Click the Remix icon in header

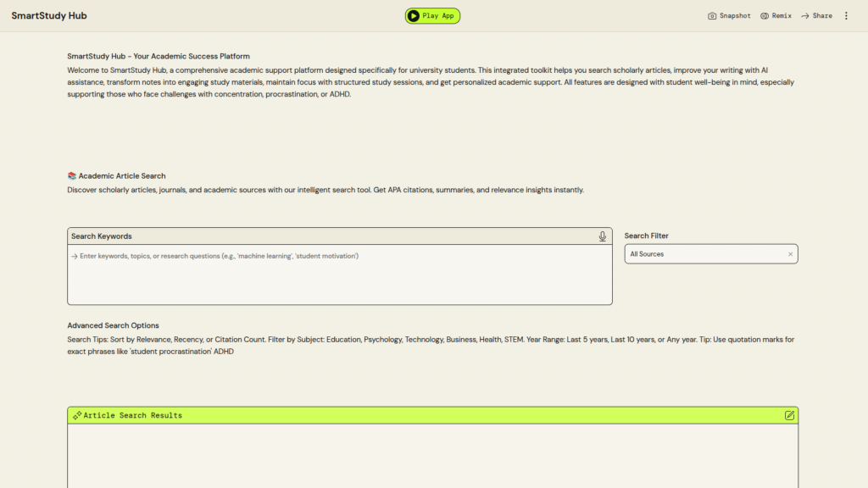(x=765, y=16)
